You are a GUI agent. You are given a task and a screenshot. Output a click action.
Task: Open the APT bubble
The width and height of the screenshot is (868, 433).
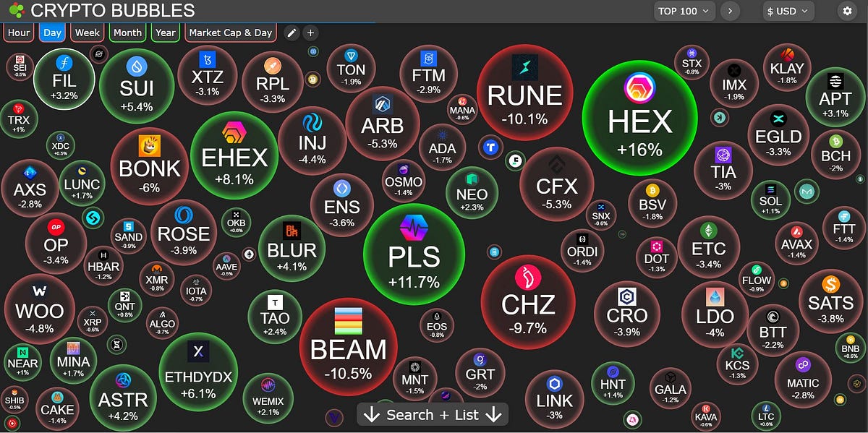(835, 96)
